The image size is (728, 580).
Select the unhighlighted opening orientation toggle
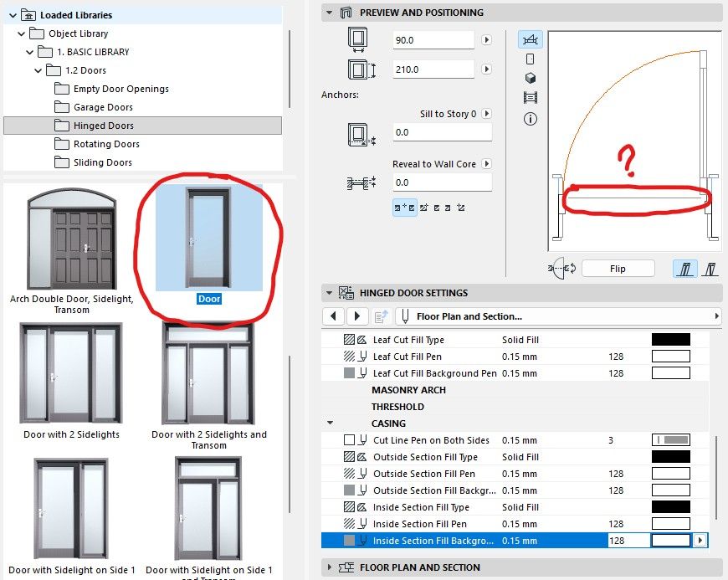[710, 269]
